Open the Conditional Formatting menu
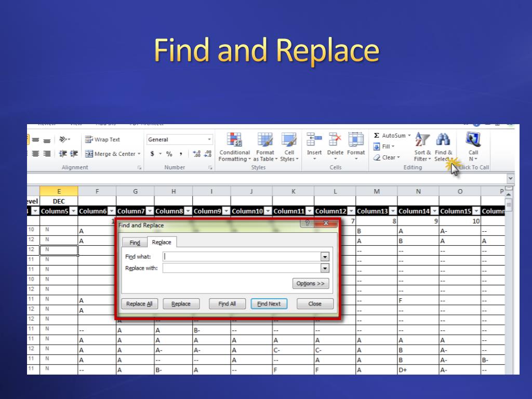Image resolution: width=532 pixels, height=399 pixels. click(234, 147)
